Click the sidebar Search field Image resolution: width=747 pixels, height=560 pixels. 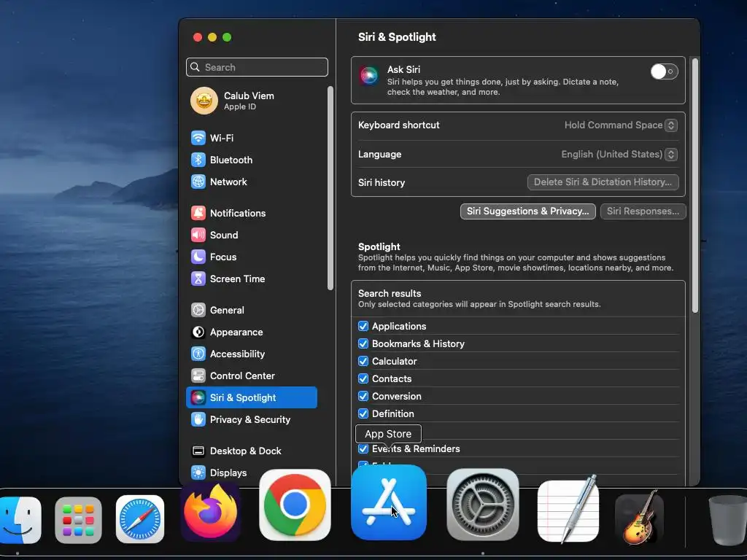258,67
